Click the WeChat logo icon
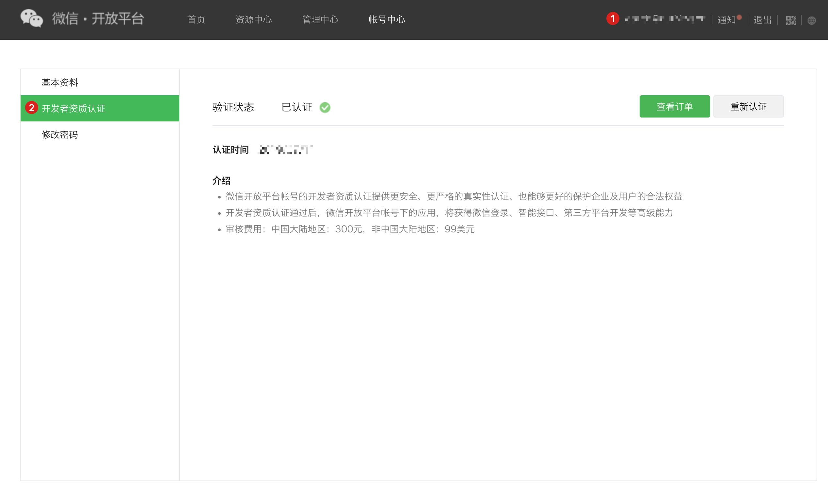Image resolution: width=828 pixels, height=504 pixels. click(32, 18)
